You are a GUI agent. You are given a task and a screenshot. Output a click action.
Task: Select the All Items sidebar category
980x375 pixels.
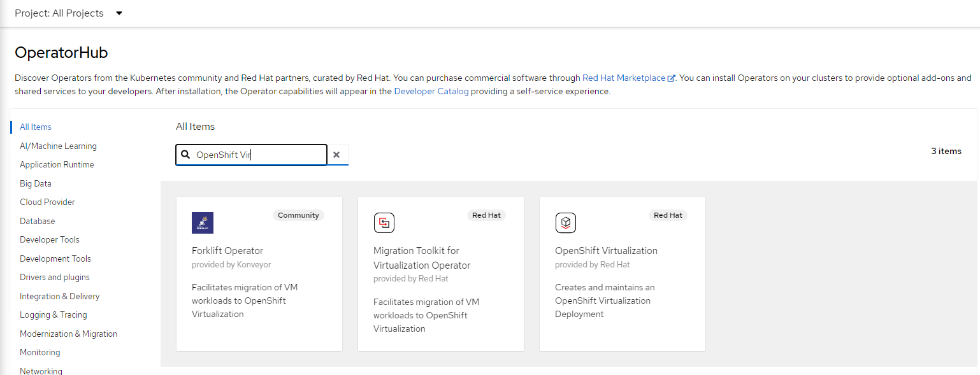(x=36, y=127)
